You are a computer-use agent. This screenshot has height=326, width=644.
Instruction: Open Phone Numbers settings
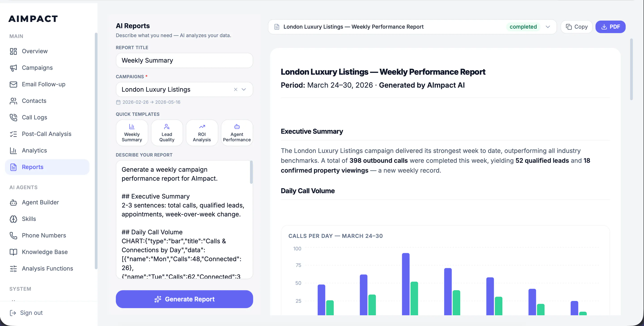47,235
